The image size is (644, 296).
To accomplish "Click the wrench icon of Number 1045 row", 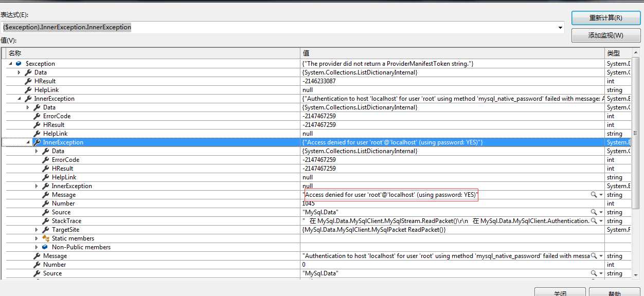I will (46, 203).
